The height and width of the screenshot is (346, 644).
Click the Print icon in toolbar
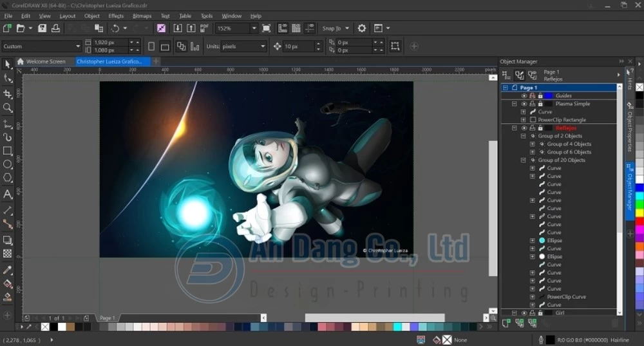(55, 28)
